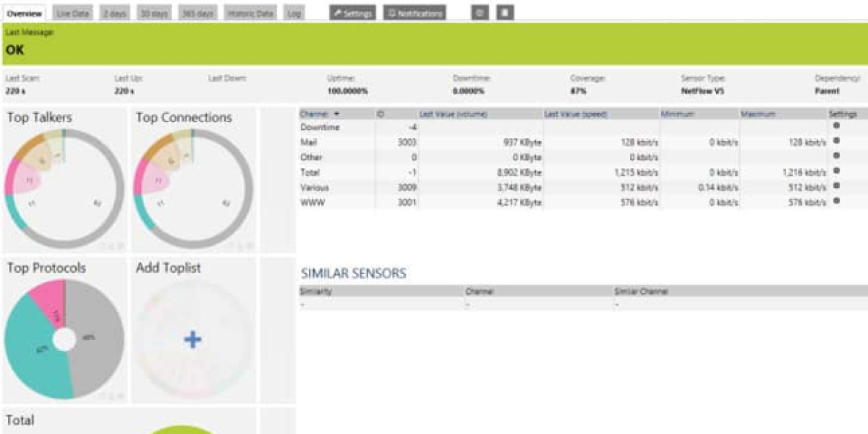Switch to the Live Data tab
This screenshot has width=868, height=434.
coord(73,13)
